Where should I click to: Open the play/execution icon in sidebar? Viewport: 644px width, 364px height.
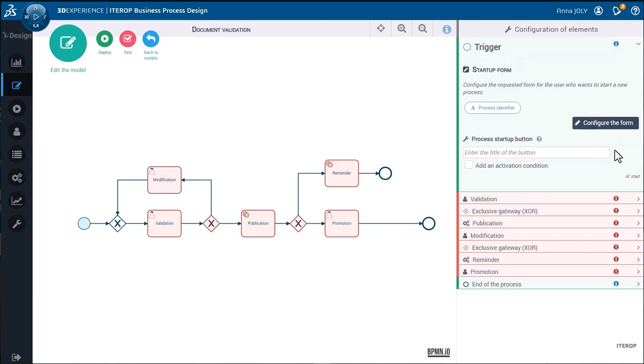tap(17, 108)
